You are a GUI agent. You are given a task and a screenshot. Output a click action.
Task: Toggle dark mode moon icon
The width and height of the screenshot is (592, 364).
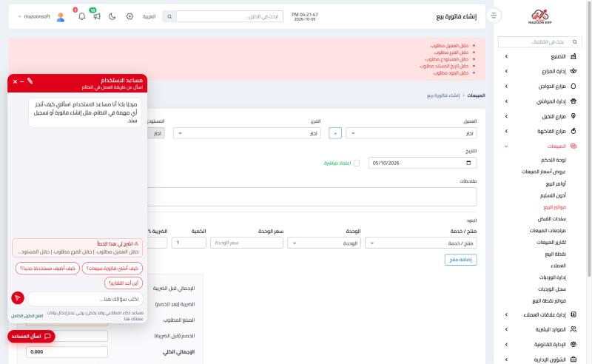tap(112, 16)
